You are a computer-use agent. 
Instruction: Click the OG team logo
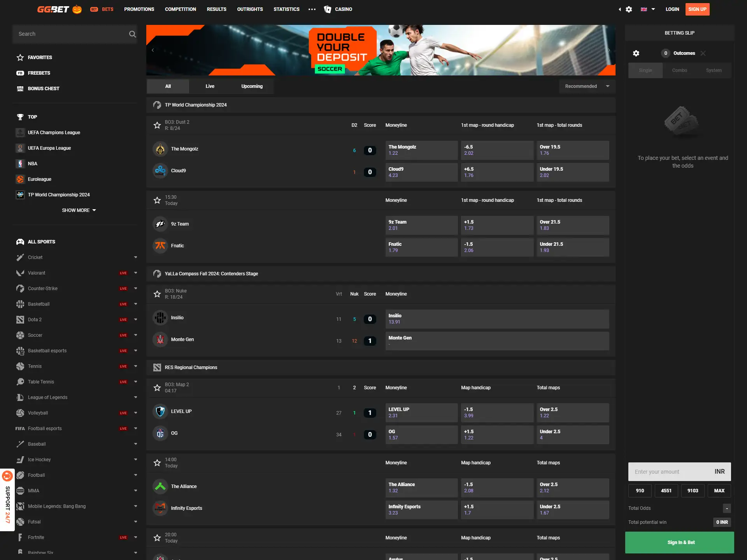(160, 433)
